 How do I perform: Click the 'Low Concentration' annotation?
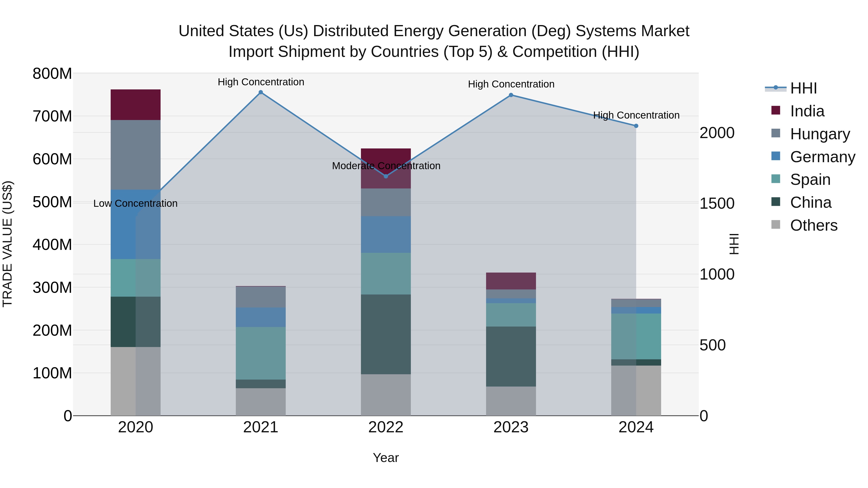[136, 203]
